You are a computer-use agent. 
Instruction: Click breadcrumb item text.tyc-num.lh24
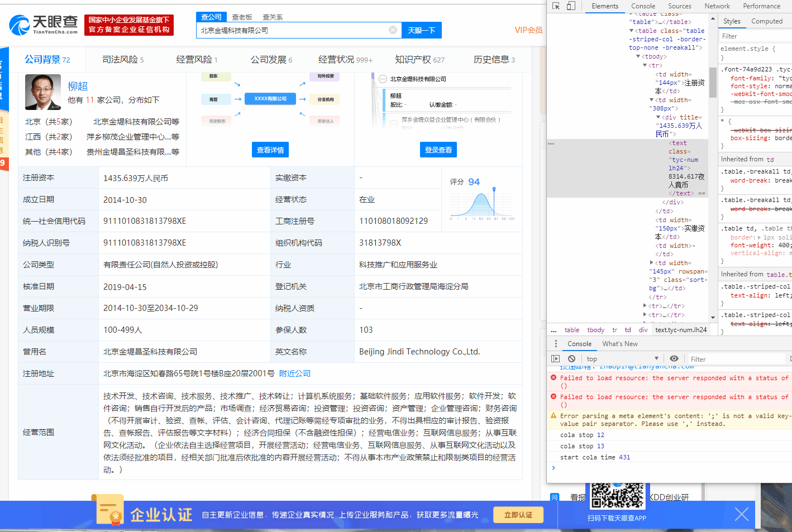[x=681, y=330]
